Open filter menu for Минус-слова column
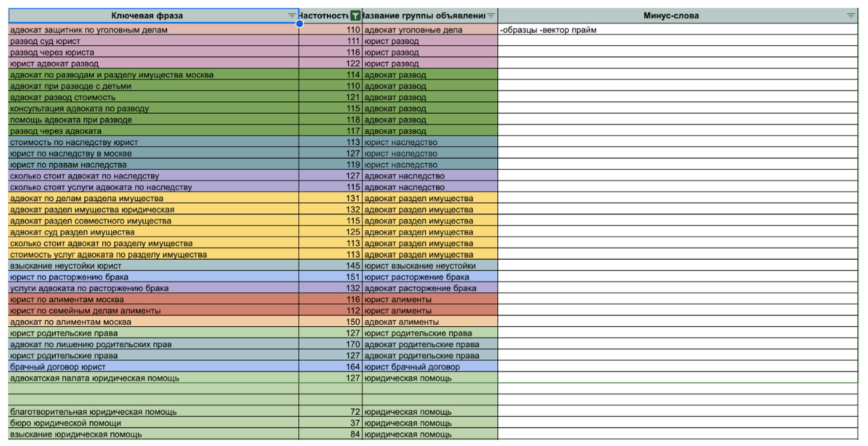This screenshot has height=446, width=868. (851, 16)
